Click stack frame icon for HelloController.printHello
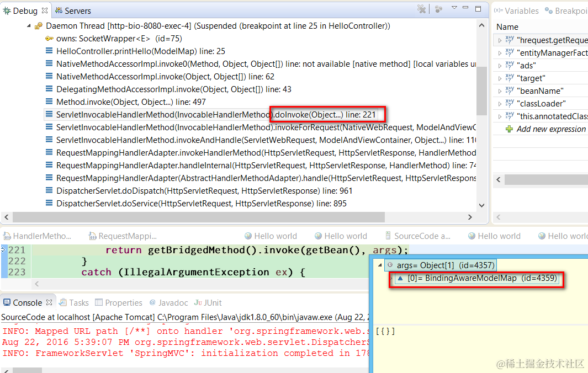The width and height of the screenshot is (588, 373). coord(49,51)
